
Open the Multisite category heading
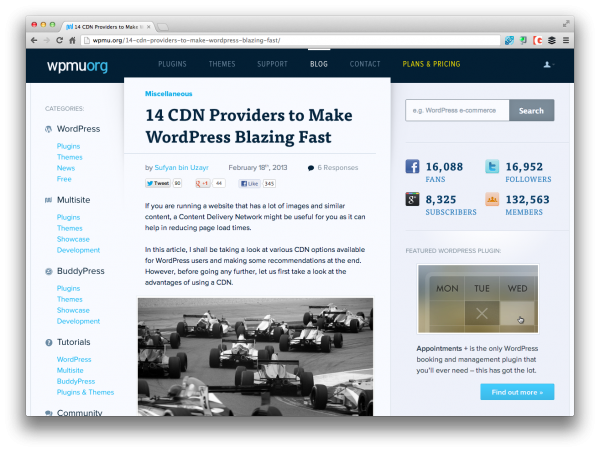pyautogui.click(x=73, y=200)
